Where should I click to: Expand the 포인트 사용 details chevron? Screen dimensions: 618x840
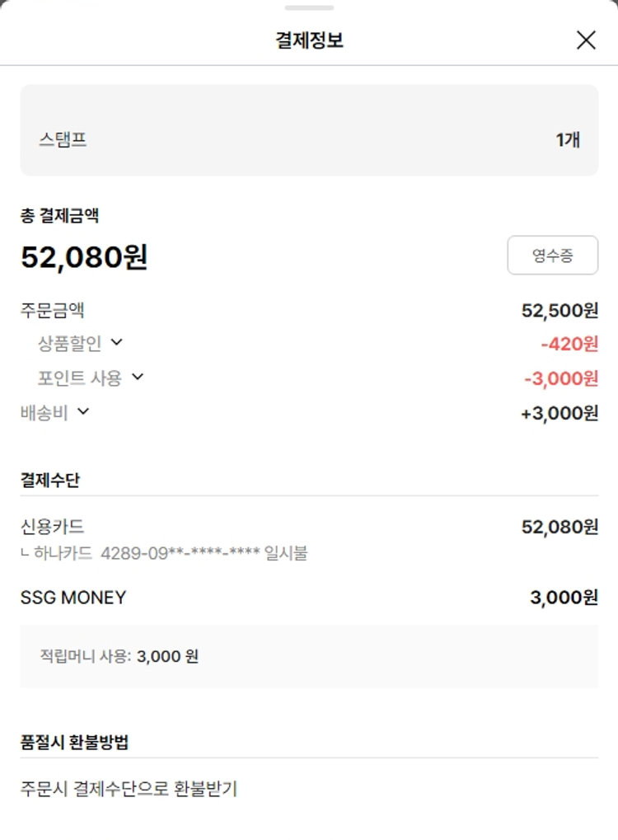(138, 377)
